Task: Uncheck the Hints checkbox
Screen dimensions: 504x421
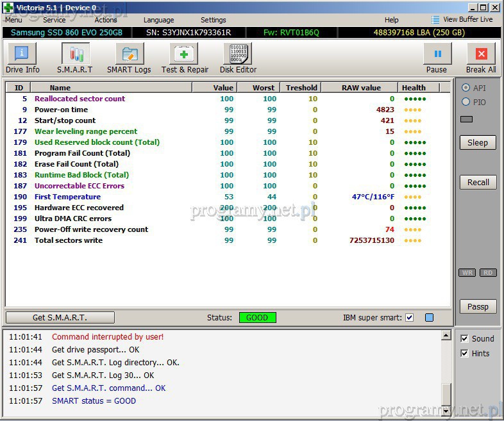Action: coord(465,353)
